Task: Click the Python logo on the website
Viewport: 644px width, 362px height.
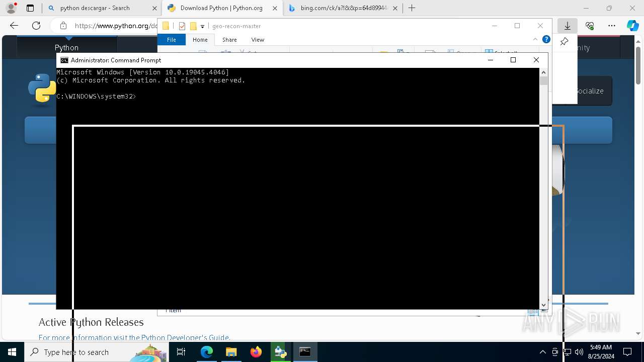Action: coord(42,89)
